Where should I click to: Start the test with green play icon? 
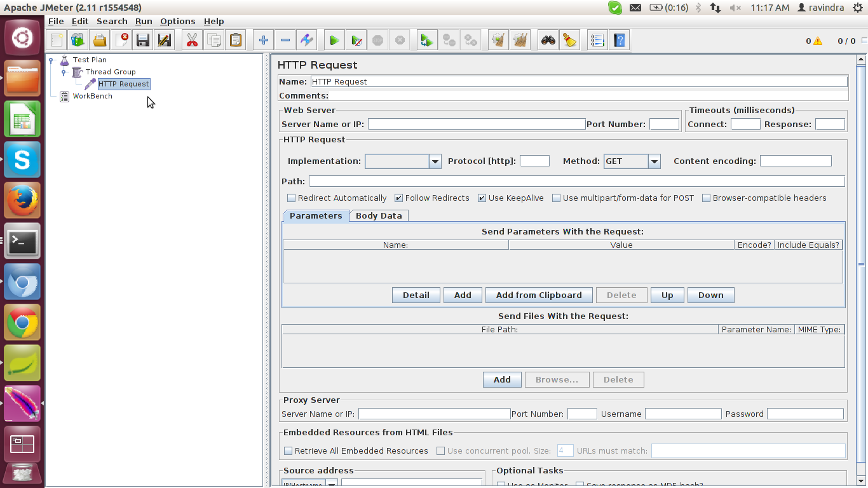pos(334,41)
